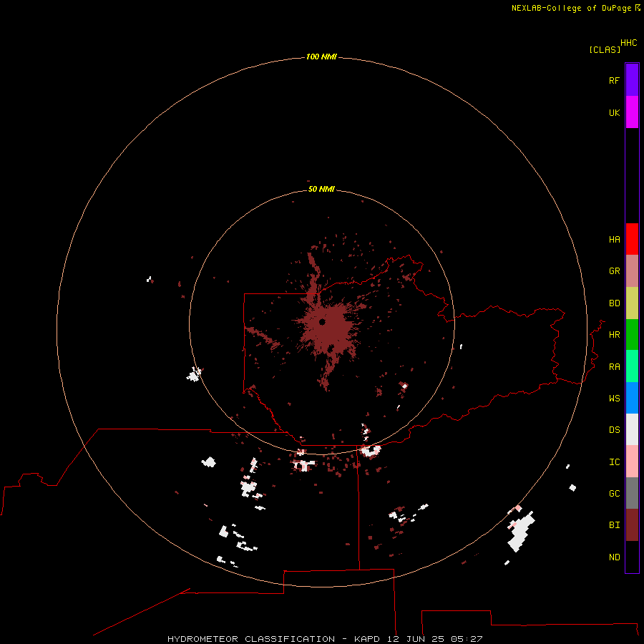Click the WS blue legend swatch
The height and width of the screenshot is (644, 644).
tap(632, 398)
